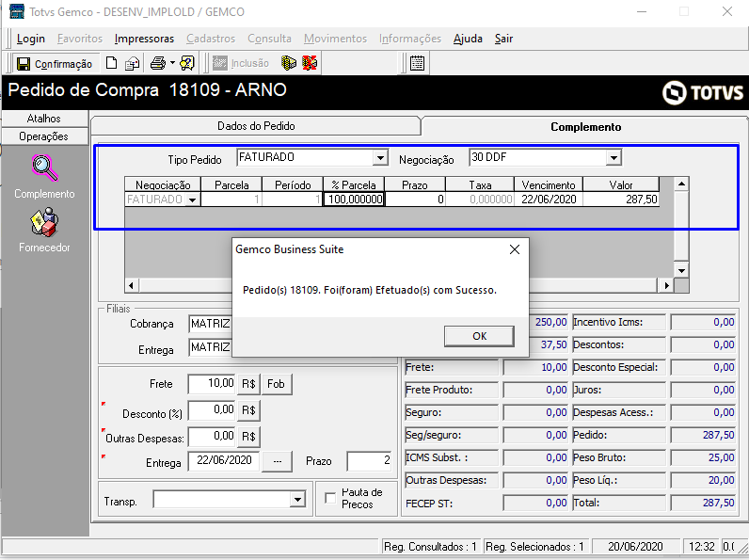The image size is (749, 560).
Task: Expand the Transp. dropdown
Action: coord(297,500)
